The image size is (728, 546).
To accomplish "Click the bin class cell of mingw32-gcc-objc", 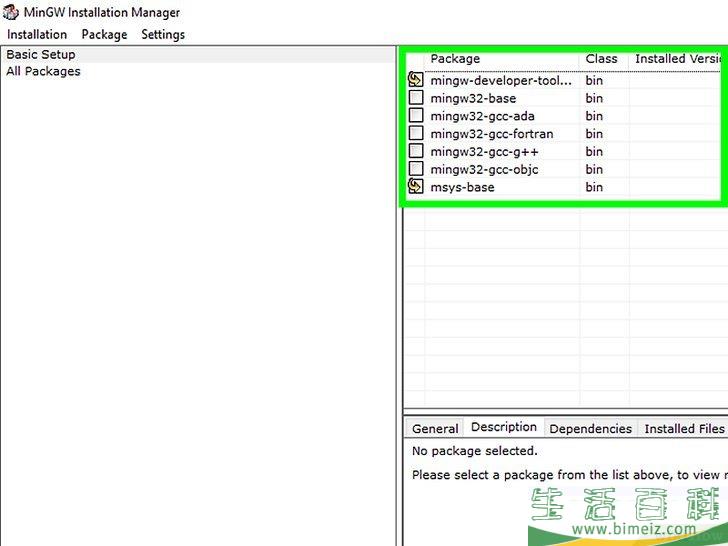I will (x=594, y=169).
